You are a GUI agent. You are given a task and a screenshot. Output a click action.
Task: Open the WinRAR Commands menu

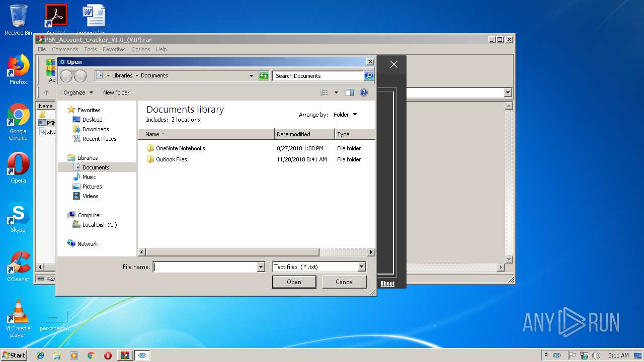pos(65,49)
